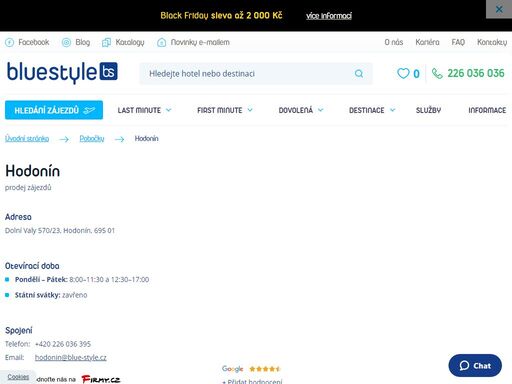512x384 pixels.
Task: Click the address Dolní Valy 570/23 text
Action: click(x=60, y=231)
